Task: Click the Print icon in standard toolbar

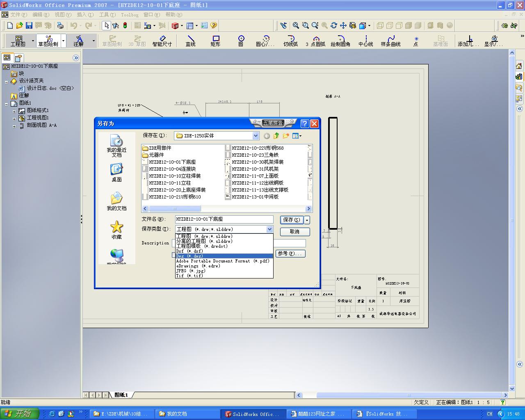Action: (x=60, y=25)
